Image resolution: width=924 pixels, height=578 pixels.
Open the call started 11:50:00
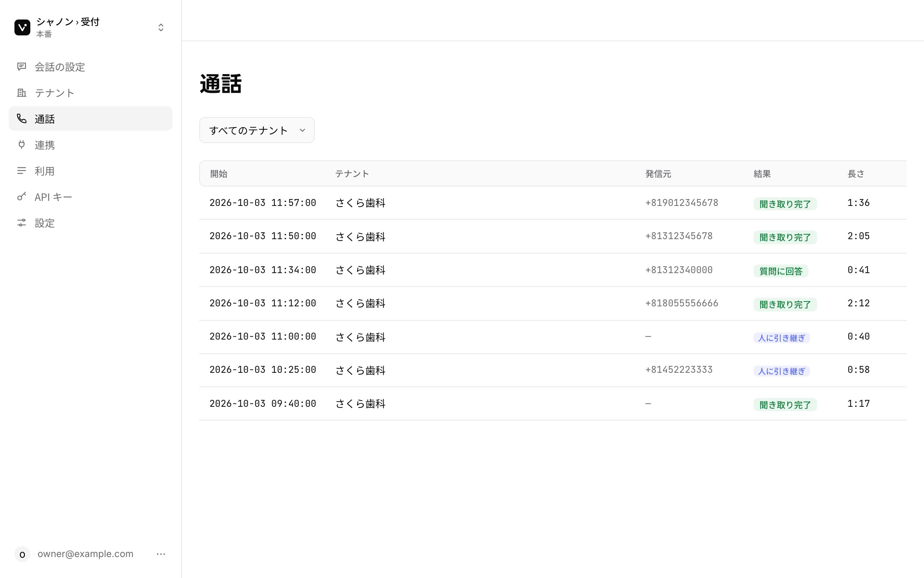click(553, 236)
